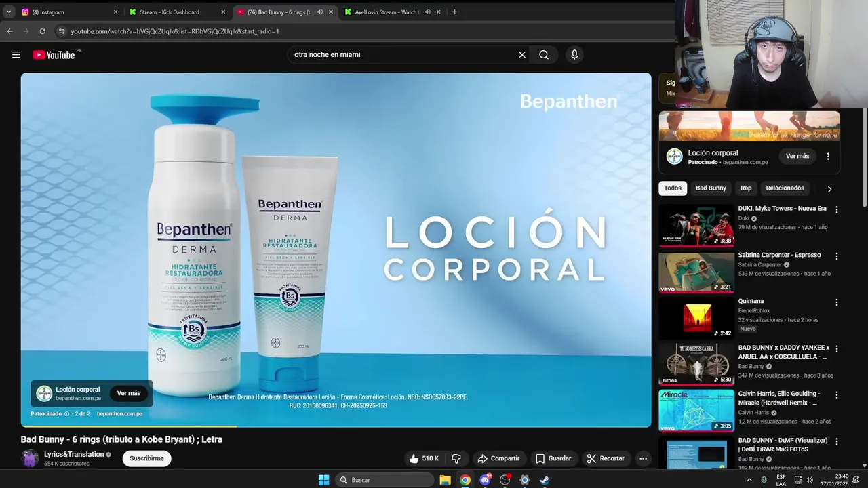Image resolution: width=868 pixels, height=488 pixels.
Task: Close the Bad Bunny YouTube tab
Action: (x=331, y=12)
